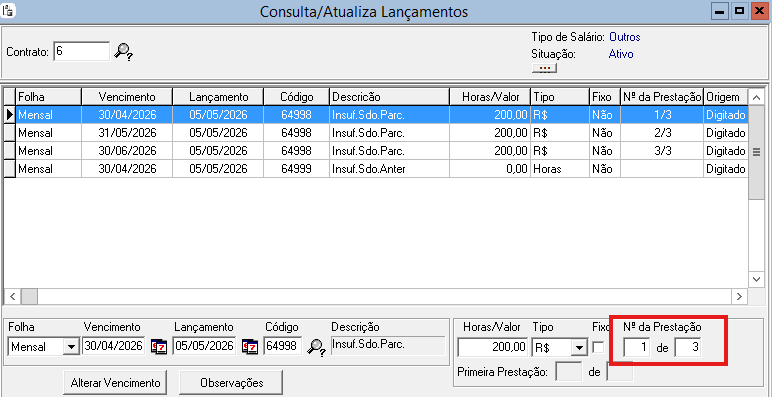Click the Horas/Valor input showing 200,00
The width and height of the screenshot is (772, 397).
(493, 347)
